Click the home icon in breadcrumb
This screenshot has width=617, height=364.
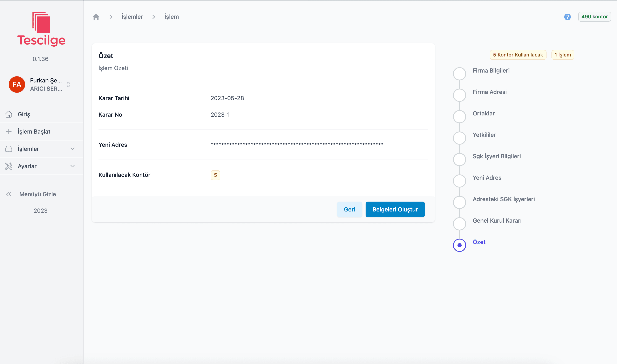click(96, 17)
